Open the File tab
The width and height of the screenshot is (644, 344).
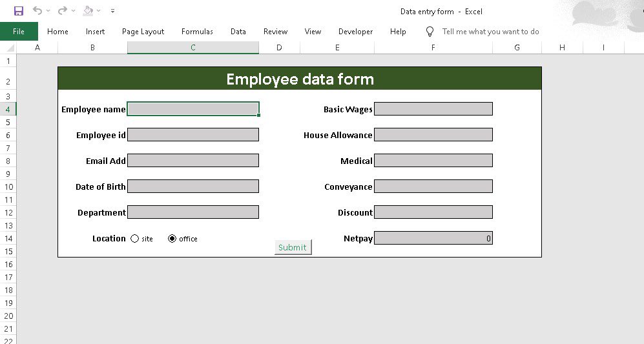[x=19, y=32]
